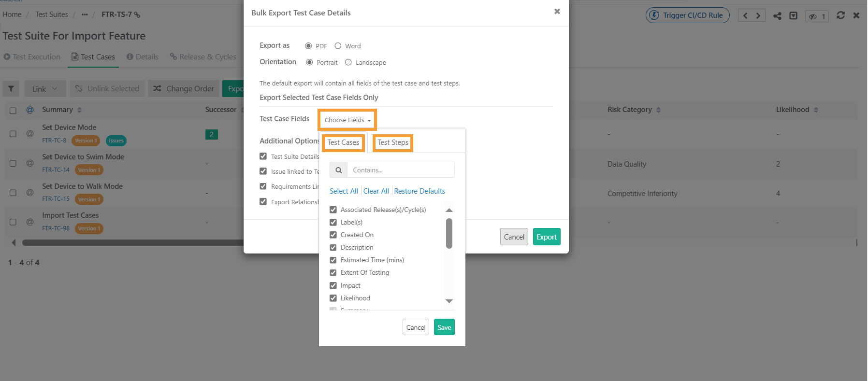868x381 pixels.
Task: Toggle Issue linked to option
Action: pos(263,171)
